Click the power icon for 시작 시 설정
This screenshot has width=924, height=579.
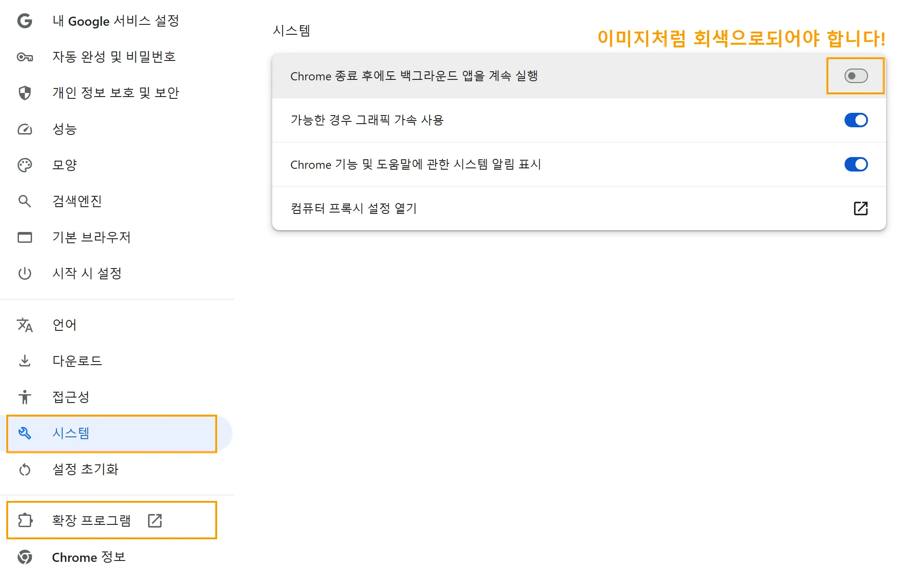[25, 273]
